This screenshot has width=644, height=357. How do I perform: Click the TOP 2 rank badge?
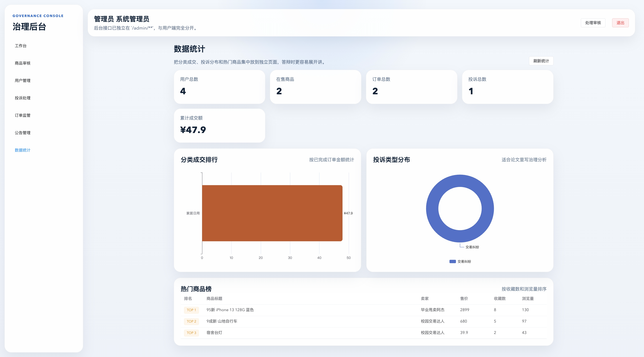(x=191, y=321)
